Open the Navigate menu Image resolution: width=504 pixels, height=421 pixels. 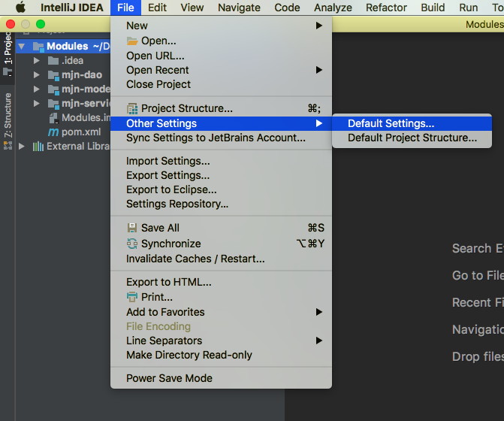[239, 8]
